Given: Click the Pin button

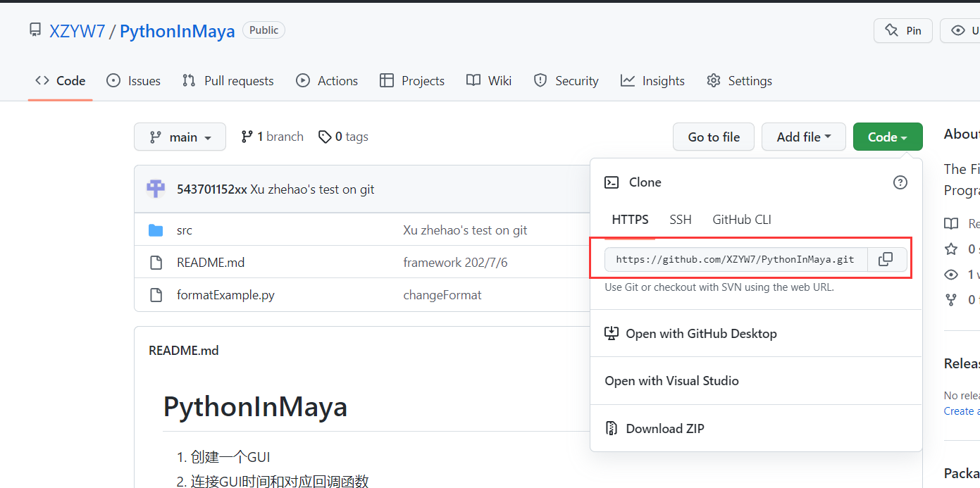Looking at the screenshot, I should coord(903,30).
